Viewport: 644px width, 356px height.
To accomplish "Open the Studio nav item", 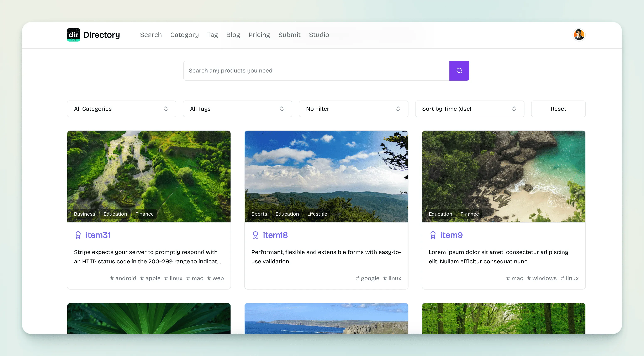I will pos(319,35).
